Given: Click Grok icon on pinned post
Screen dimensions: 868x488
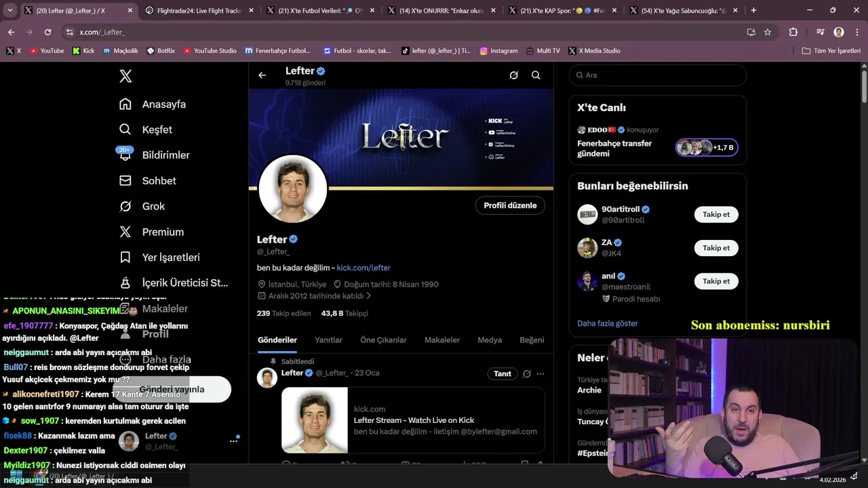Looking at the screenshot, I should [x=526, y=373].
